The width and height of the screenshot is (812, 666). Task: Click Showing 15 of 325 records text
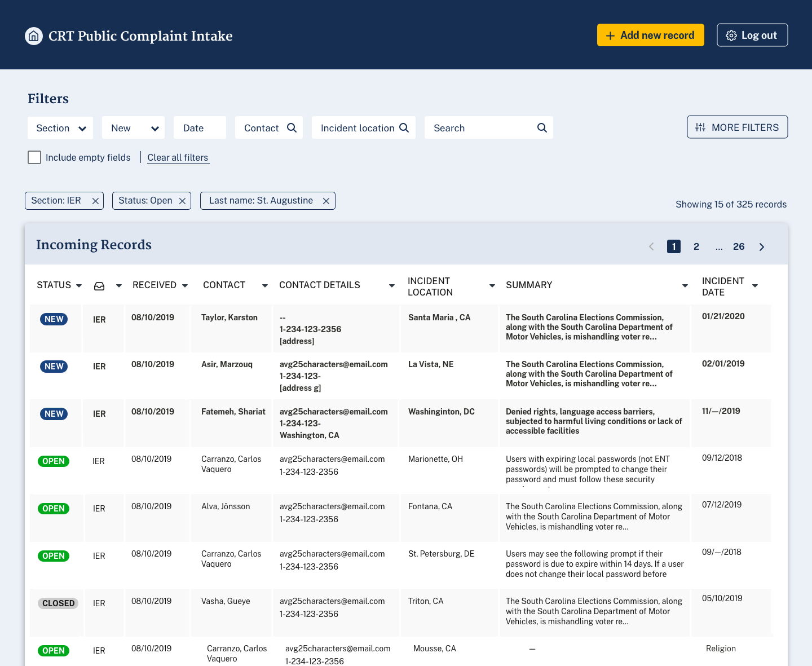pyautogui.click(x=731, y=204)
